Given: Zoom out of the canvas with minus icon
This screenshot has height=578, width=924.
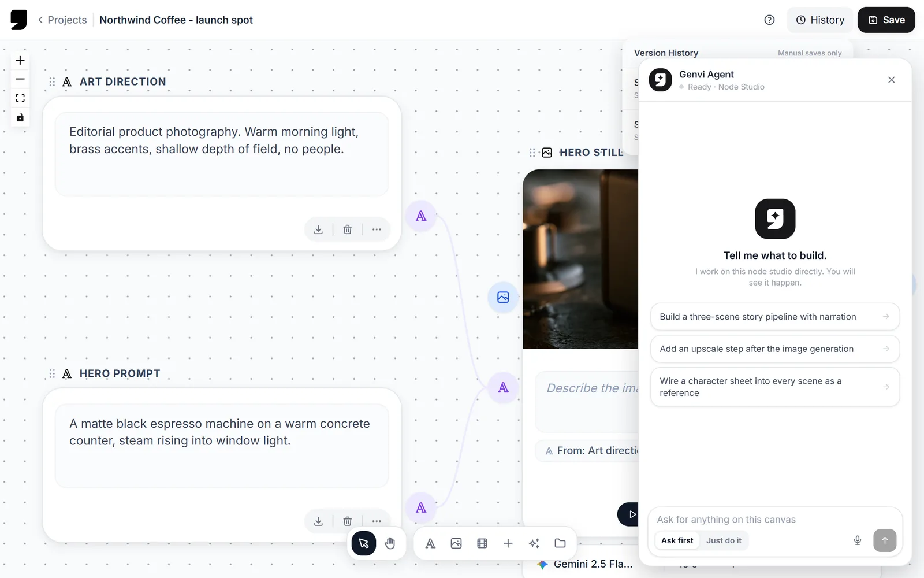Looking at the screenshot, I should click(20, 79).
